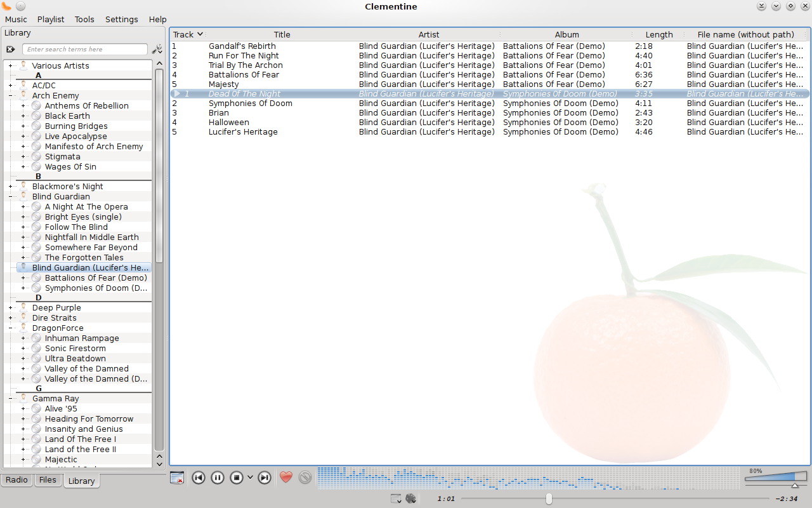The image size is (812, 508).
Task: Sort playlist by Artist column header
Action: (x=429, y=34)
